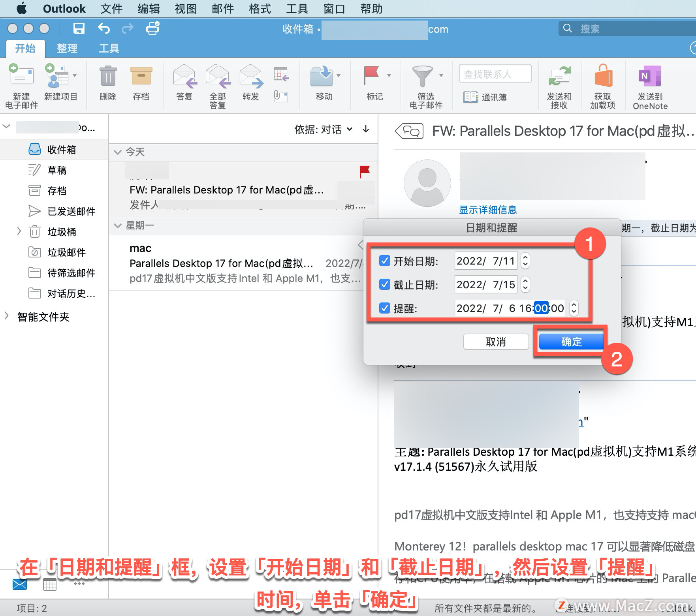The image size is (696, 616).
Task: Collapse the 星期一 message group
Action: click(117, 225)
